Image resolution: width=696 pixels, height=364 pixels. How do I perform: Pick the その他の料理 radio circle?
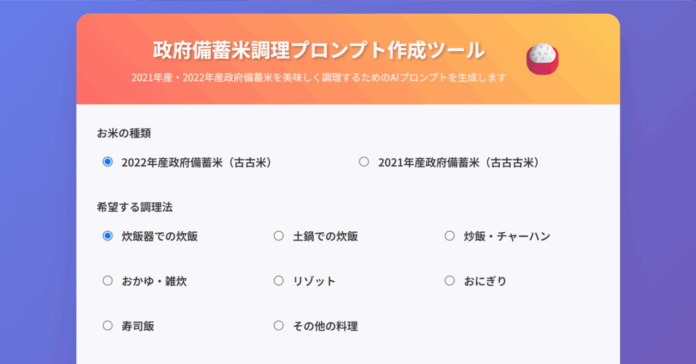click(279, 325)
